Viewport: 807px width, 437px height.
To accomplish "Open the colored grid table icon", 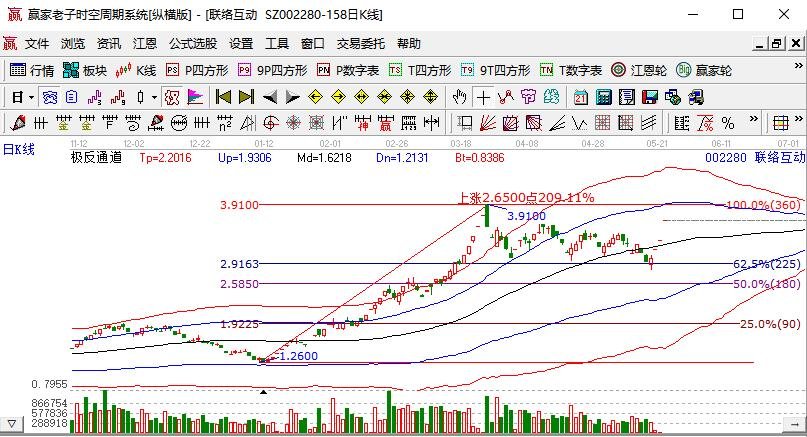I will tap(781, 123).
